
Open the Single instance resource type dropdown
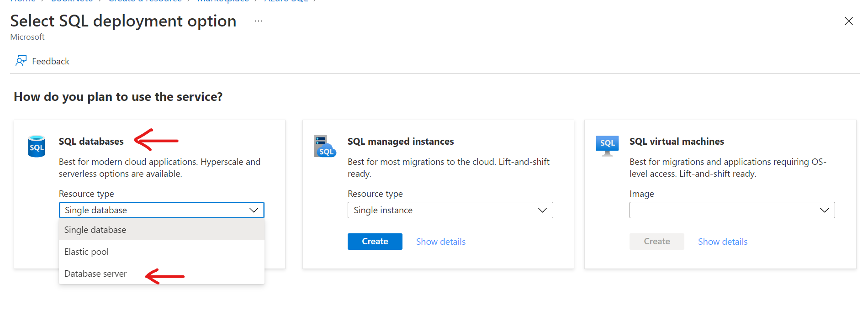[x=450, y=210]
